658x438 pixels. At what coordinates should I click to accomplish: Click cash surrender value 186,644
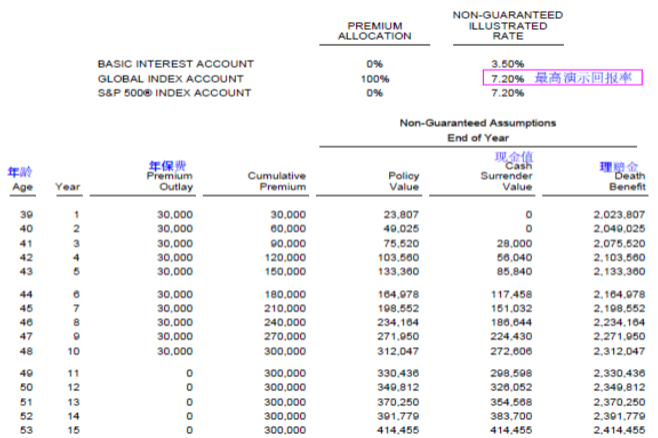pyautogui.click(x=512, y=323)
